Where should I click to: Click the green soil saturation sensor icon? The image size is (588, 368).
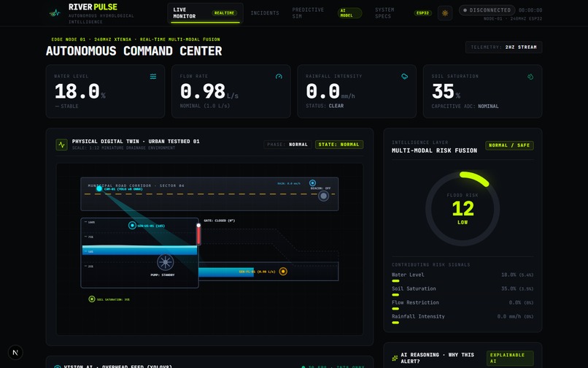click(91, 299)
